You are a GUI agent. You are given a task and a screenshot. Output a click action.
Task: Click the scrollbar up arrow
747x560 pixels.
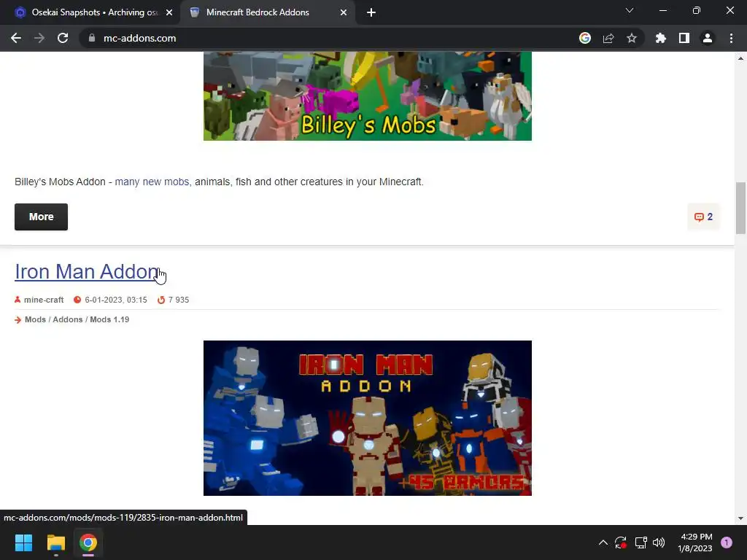pyautogui.click(x=740, y=58)
